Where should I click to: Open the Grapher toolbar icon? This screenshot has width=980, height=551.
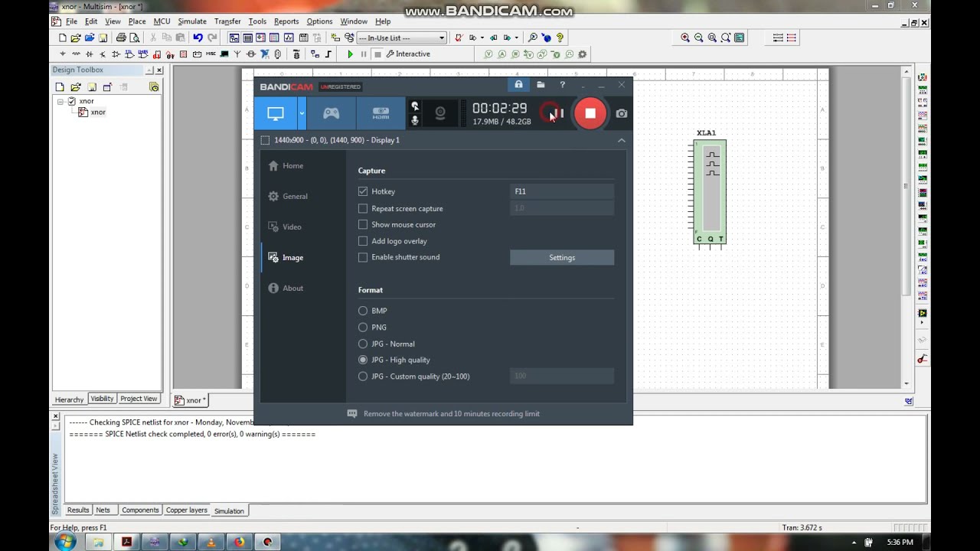coord(289,37)
